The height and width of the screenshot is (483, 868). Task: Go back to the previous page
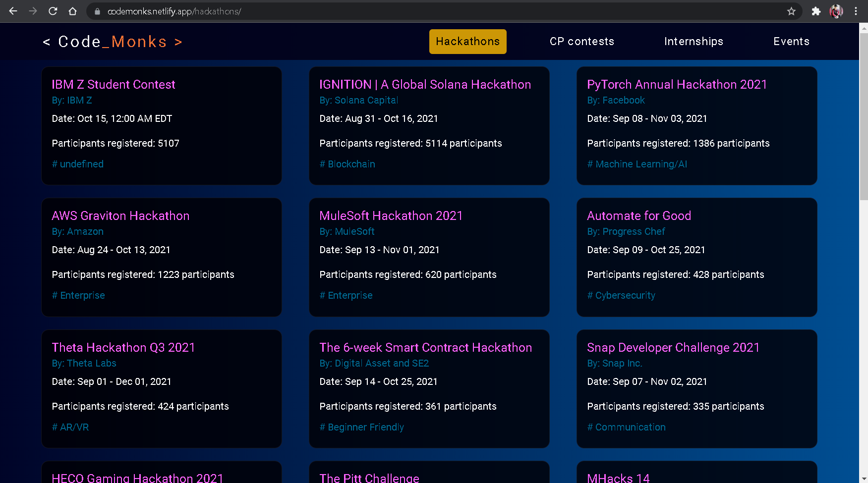pos(13,11)
